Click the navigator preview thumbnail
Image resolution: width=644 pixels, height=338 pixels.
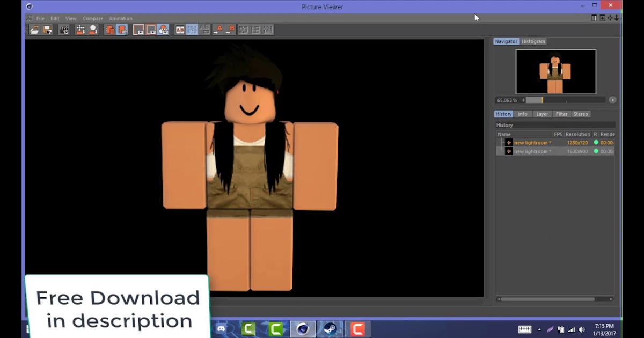coord(555,71)
